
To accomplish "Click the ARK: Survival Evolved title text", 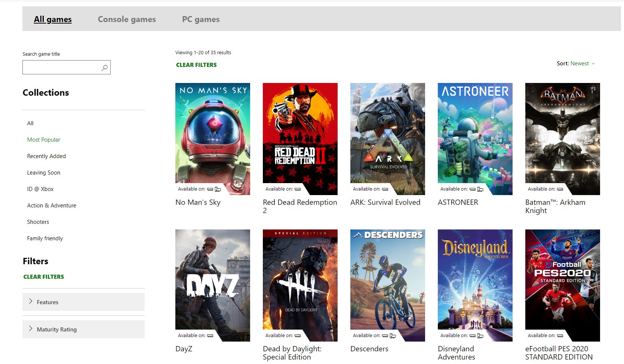I will [385, 203].
